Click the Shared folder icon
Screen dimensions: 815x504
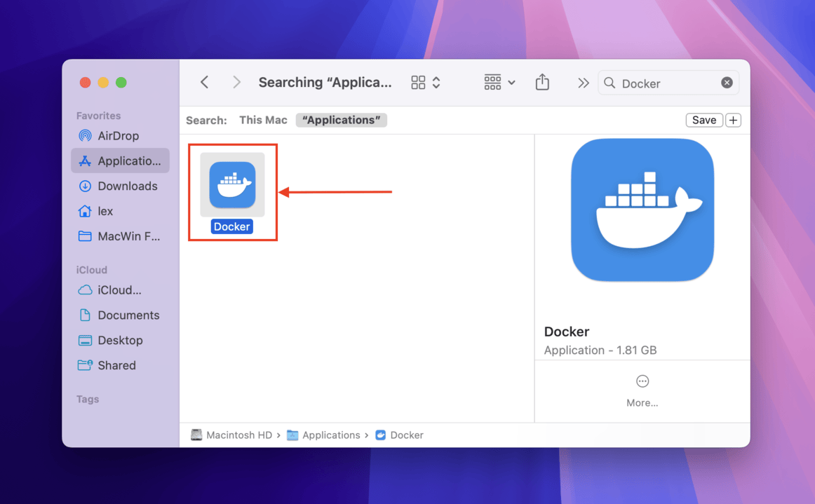[85, 365]
